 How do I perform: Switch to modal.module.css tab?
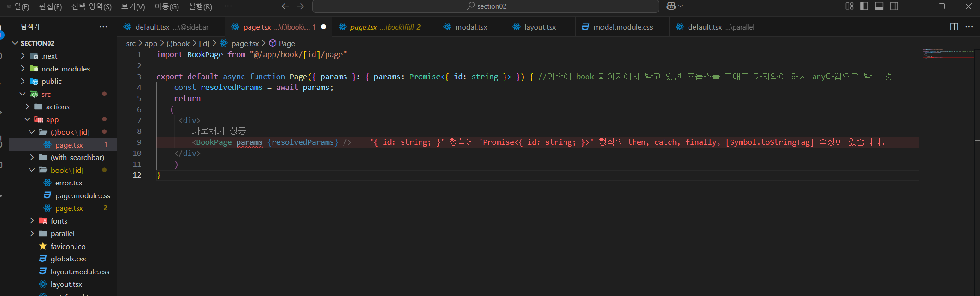click(x=622, y=27)
